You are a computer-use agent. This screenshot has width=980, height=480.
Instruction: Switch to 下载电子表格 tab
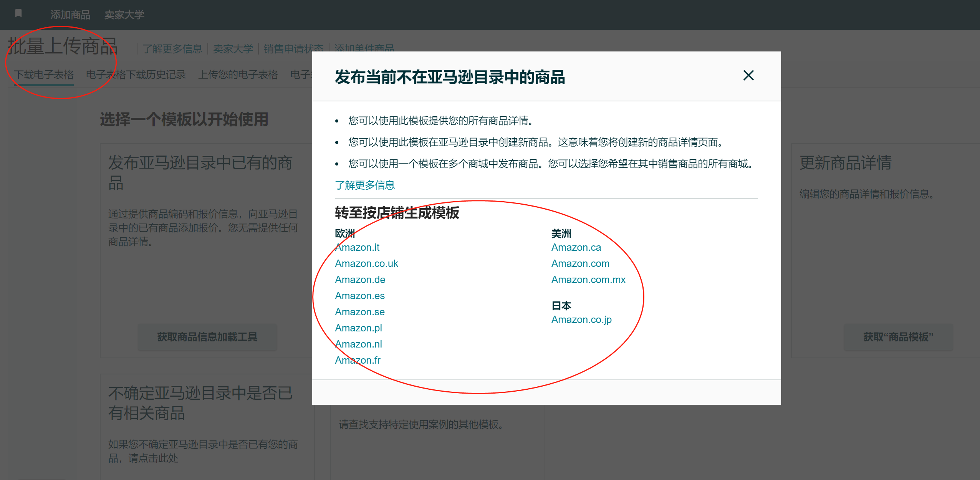tap(44, 74)
